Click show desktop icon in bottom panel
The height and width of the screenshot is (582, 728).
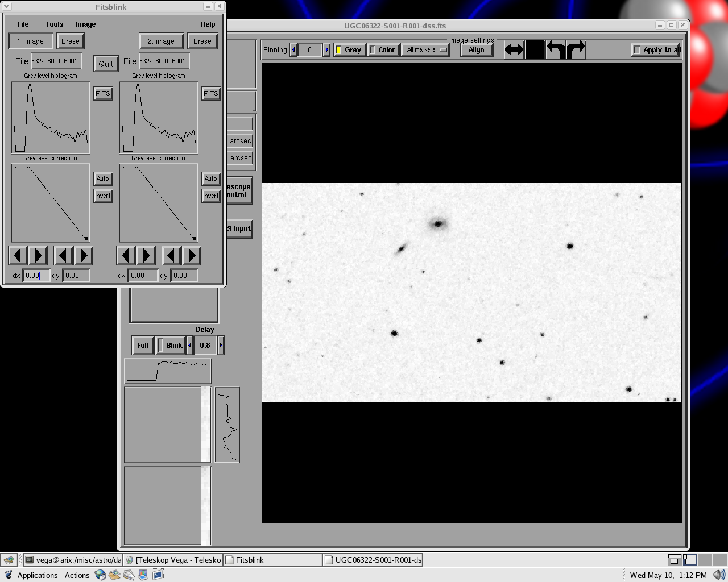click(9, 560)
